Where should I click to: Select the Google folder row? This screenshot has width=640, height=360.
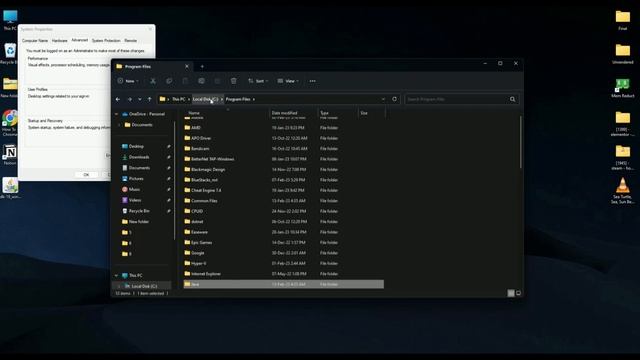click(x=283, y=253)
